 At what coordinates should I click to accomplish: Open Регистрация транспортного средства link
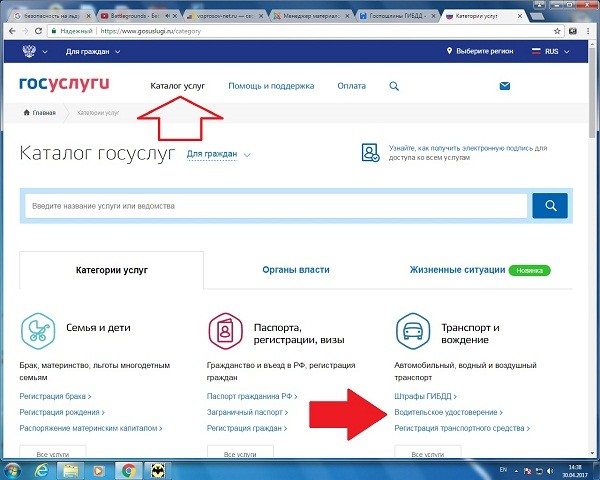[x=462, y=428]
